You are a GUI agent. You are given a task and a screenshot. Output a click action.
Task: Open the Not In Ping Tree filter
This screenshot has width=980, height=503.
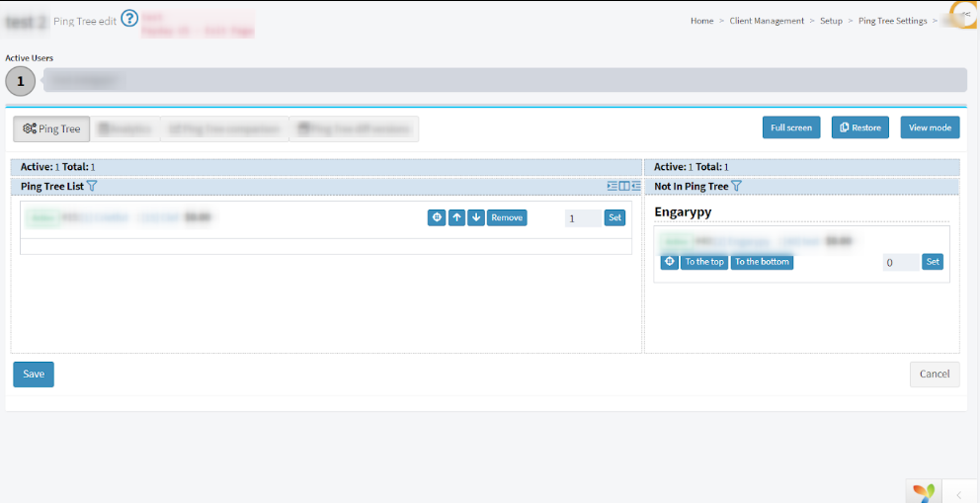(x=736, y=186)
